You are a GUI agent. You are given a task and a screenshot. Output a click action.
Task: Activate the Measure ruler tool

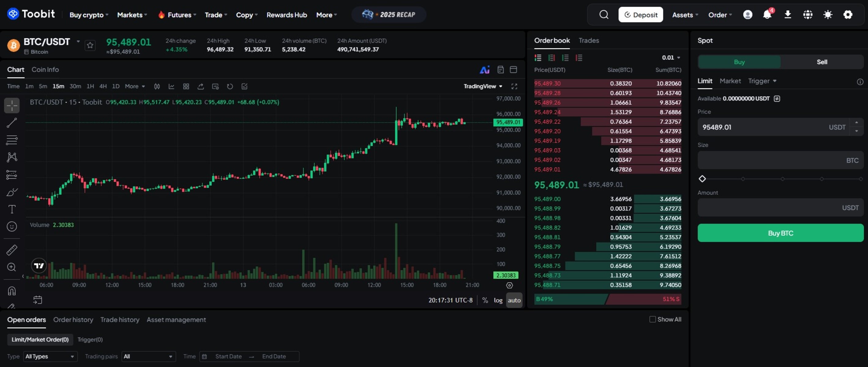pos(12,250)
